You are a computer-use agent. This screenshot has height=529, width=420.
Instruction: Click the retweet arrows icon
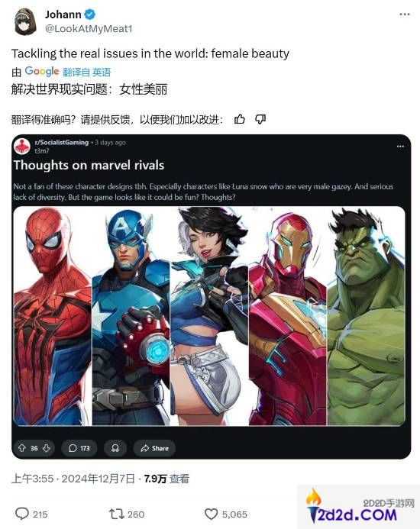click(117, 514)
